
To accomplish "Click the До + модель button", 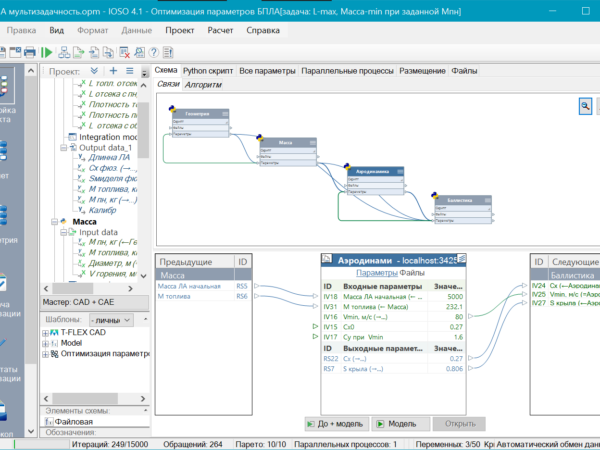I will coord(337,424).
